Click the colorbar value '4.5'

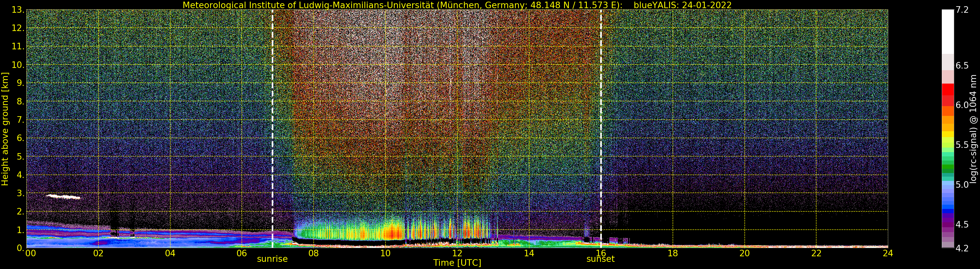962,224
